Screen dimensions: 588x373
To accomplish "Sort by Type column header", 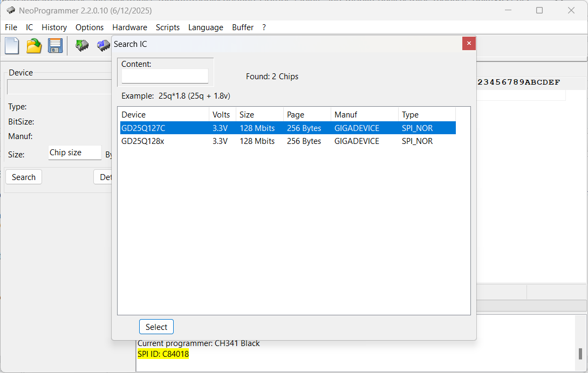I will coord(427,114).
